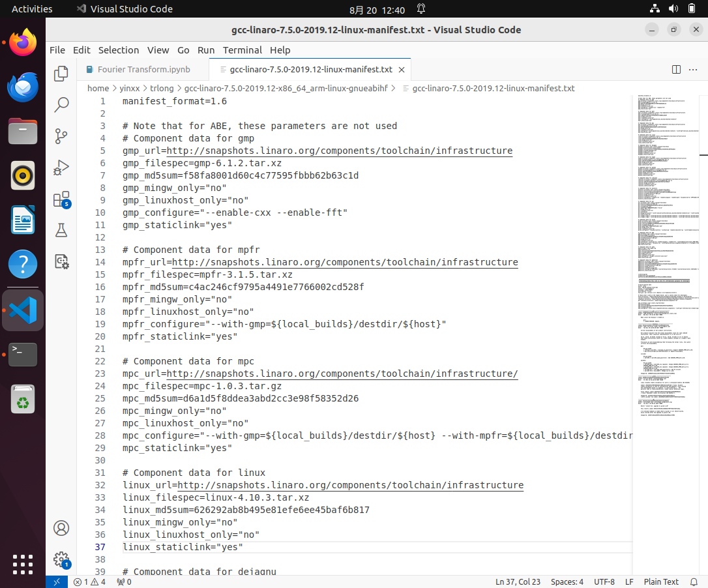Click the gnueabihf folder breadcrumb
The width and height of the screenshot is (708, 588).
tap(286, 89)
